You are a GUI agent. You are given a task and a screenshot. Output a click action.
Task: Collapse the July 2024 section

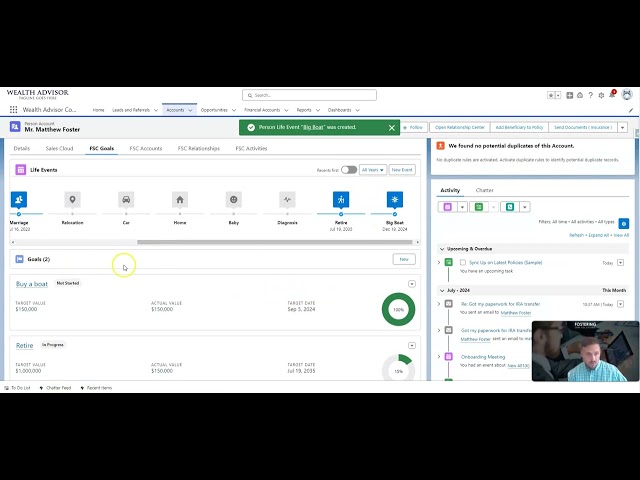[x=442, y=291]
